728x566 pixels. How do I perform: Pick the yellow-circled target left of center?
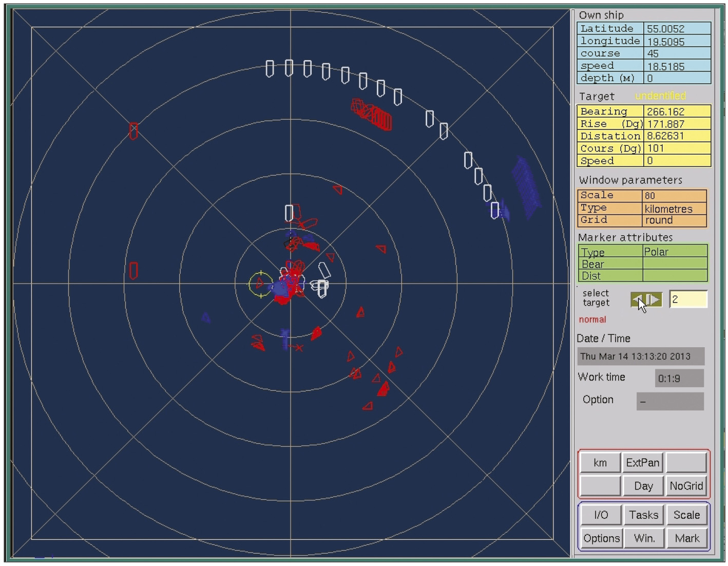(260, 284)
